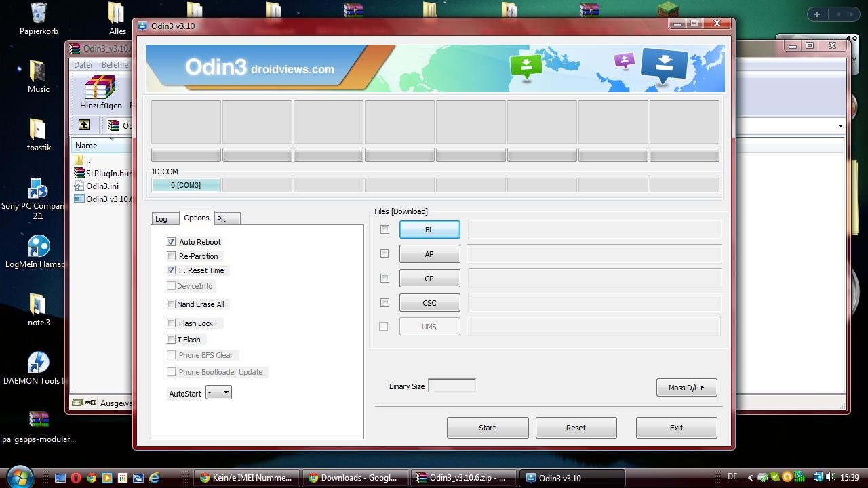Launch Chrome from quick launch
Viewport: 868px width, 488px height.
tap(92, 478)
